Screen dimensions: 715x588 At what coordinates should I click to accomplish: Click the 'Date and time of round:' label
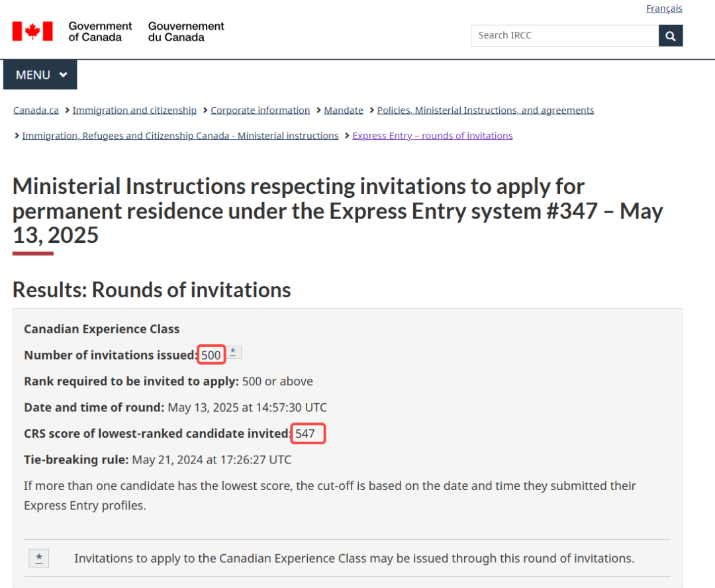pos(94,407)
